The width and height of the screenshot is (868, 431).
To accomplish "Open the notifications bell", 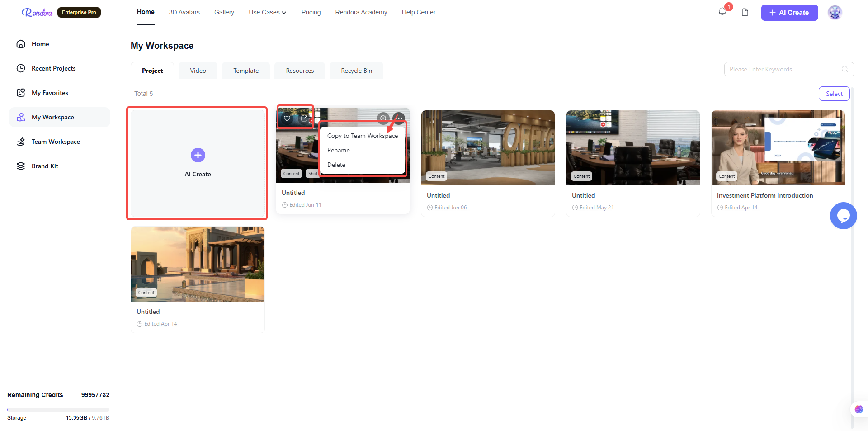I will (722, 12).
